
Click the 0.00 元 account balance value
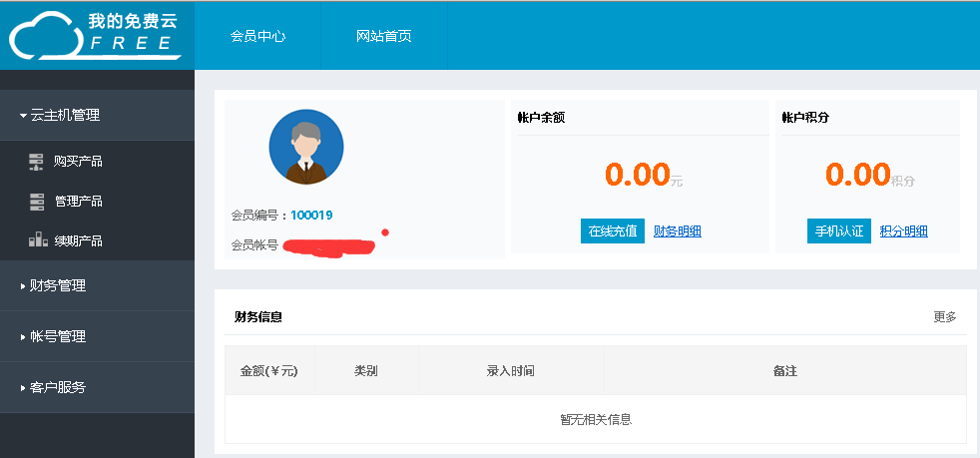tap(644, 175)
